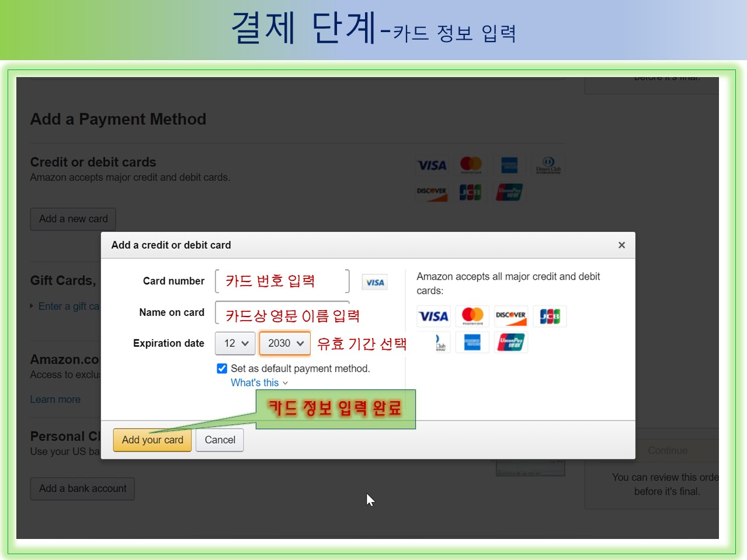
Task: Click background page American Express logo
Action: tap(509, 165)
